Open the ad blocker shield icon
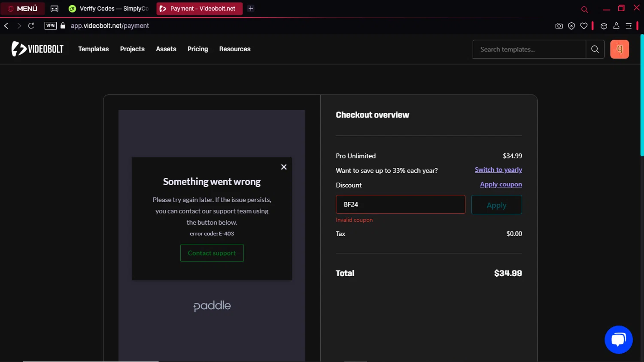 click(571, 26)
